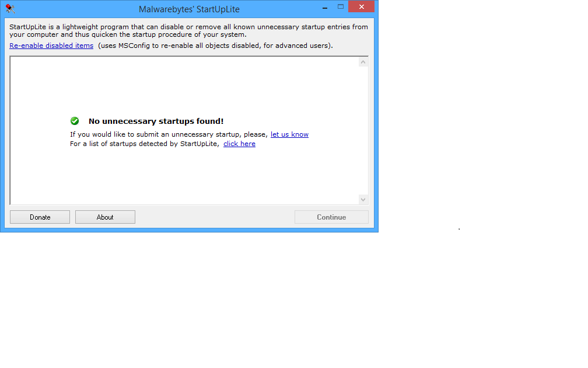The image size is (588, 368).
Task: Close the StartUpLite window
Action: pos(361,7)
